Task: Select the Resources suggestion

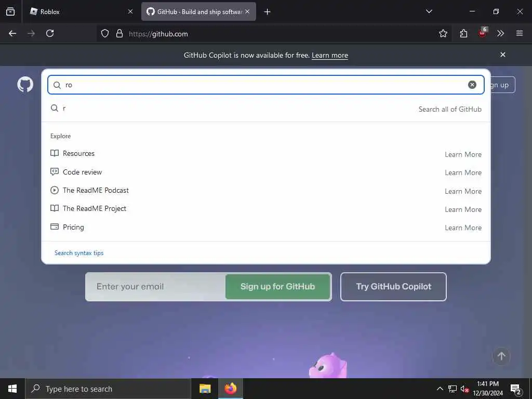Action: [78, 153]
